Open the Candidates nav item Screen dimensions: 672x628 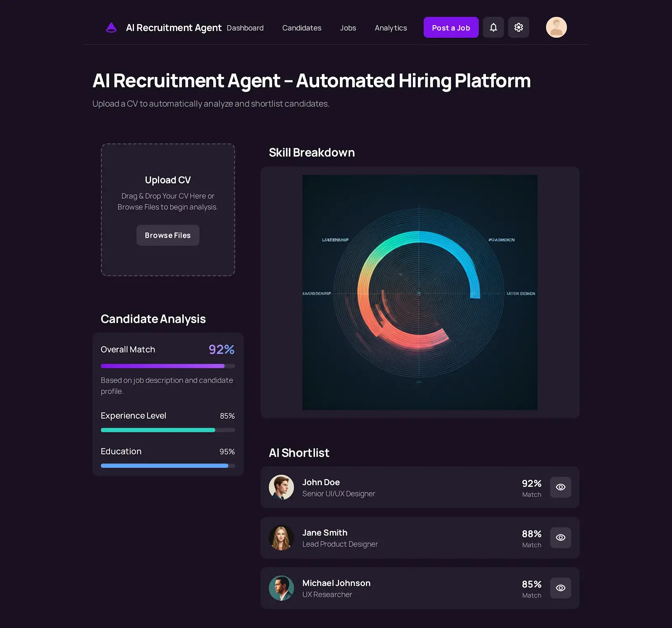[302, 28]
